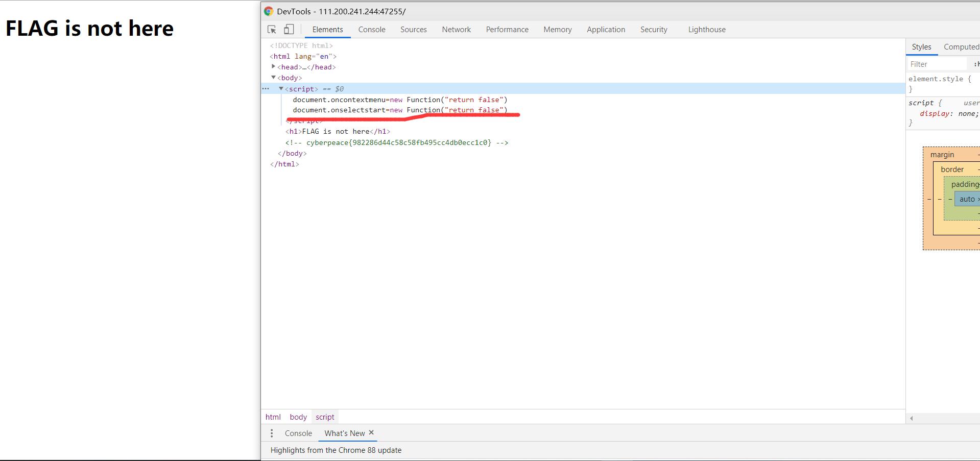Click the document.oncontextmenu script line
Screen dimensions: 980x461
point(400,100)
